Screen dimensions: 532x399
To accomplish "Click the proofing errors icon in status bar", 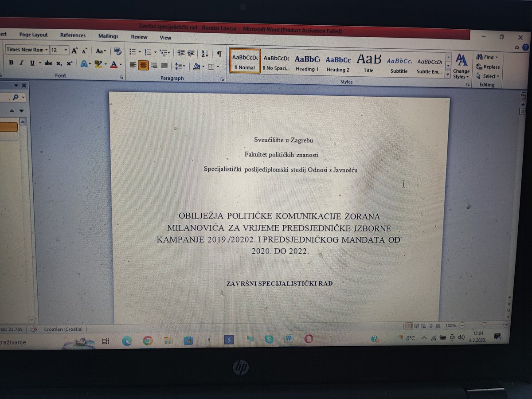I will pos(34,329).
